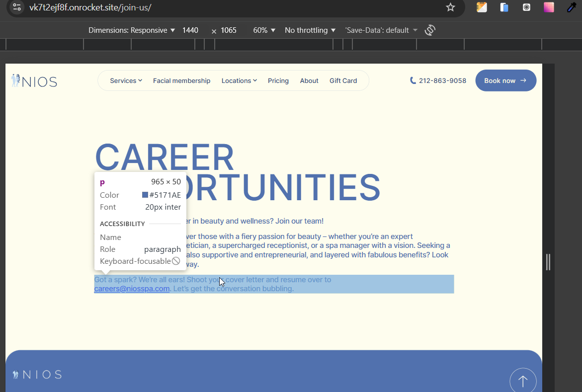Screen dimensions: 582x392
Task: Bookmark this page with the star icon
Action: click(x=450, y=7)
